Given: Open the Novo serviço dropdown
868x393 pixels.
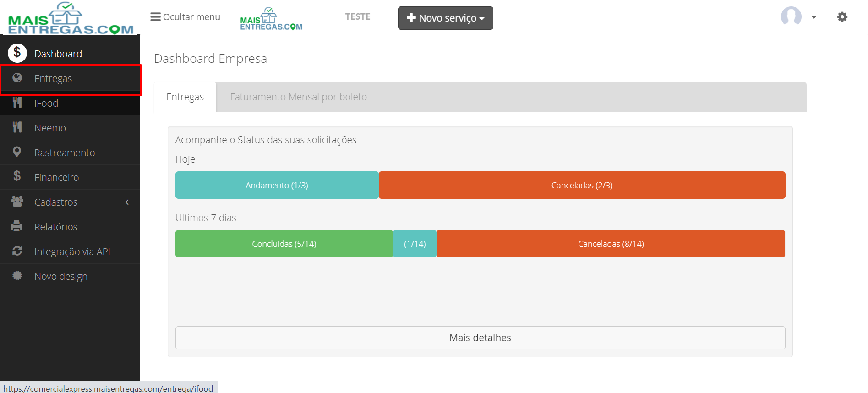Looking at the screenshot, I should pos(445,18).
